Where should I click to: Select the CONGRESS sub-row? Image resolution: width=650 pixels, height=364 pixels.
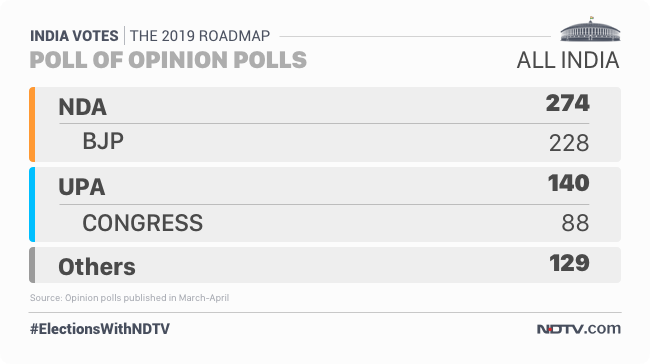click(324, 223)
